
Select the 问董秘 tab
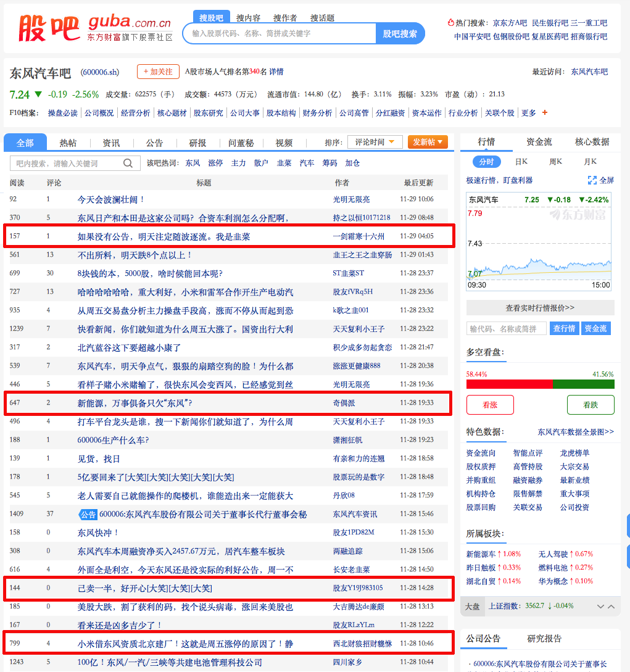pos(241,143)
